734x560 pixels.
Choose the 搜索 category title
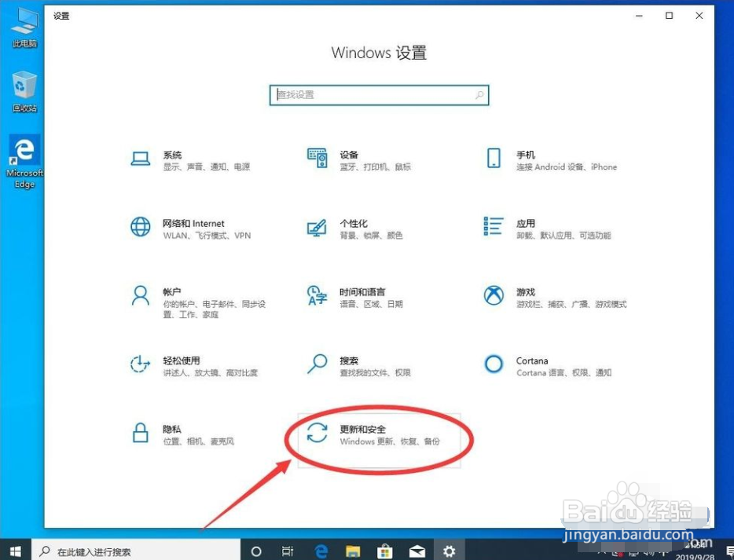(x=349, y=361)
